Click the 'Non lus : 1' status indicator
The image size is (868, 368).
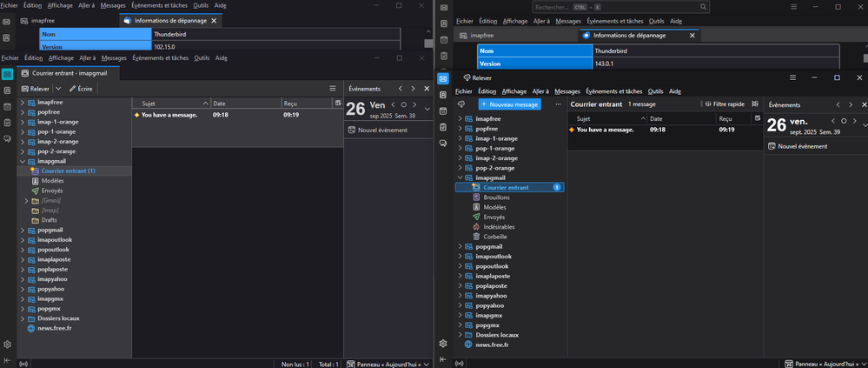pyautogui.click(x=295, y=364)
